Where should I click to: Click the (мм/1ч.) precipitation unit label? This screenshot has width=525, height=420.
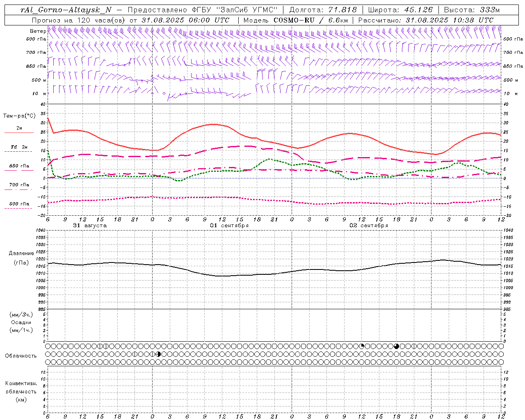pos(21,330)
